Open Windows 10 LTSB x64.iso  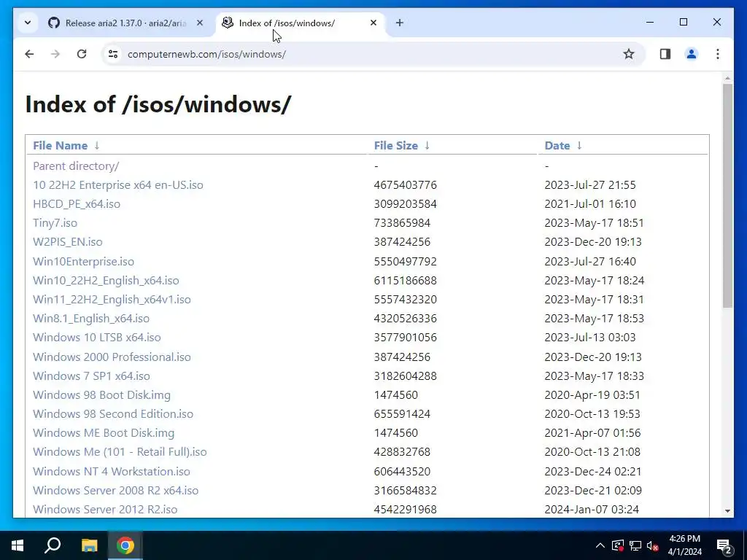click(x=97, y=338)
